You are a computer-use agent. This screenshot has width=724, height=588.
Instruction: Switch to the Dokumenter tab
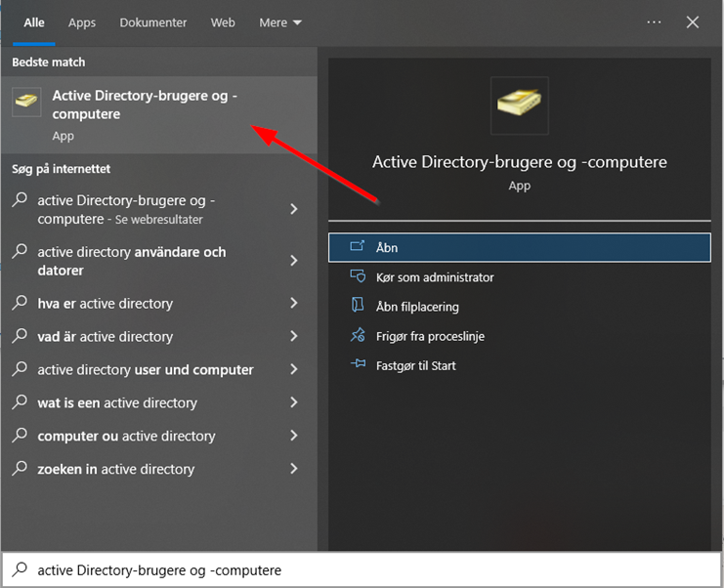pos(153,22)
